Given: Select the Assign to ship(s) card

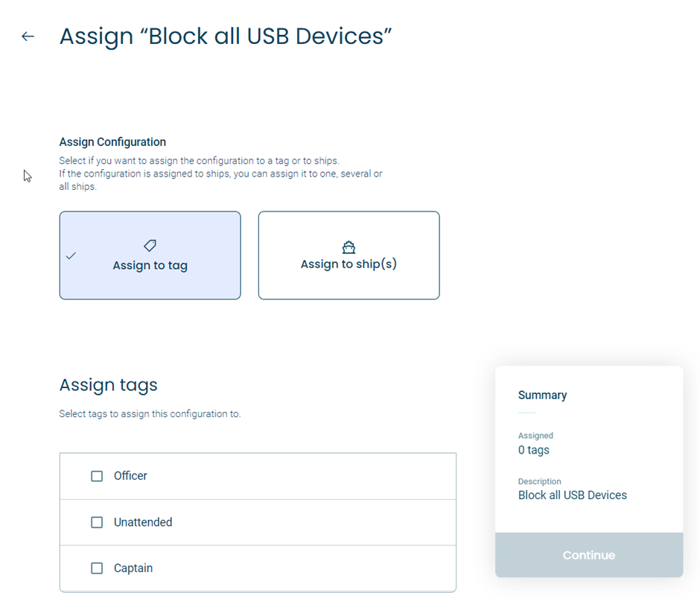Looking at the screenshot, I should pyautogui.click(x=349, y=255).
